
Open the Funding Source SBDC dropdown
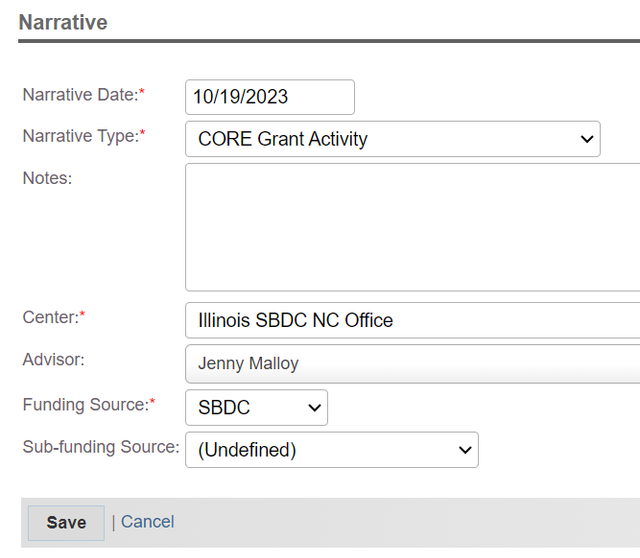[256, 407]
